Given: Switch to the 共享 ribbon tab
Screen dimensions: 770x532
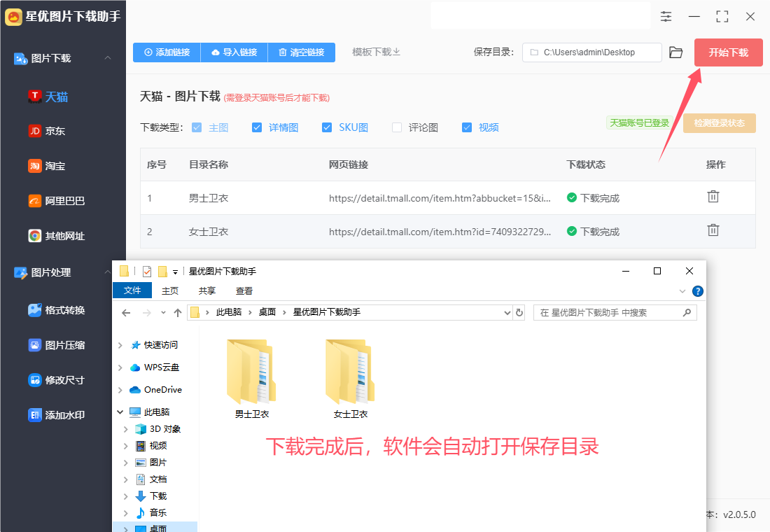Looking at the screenshot, I should (206, 290).
